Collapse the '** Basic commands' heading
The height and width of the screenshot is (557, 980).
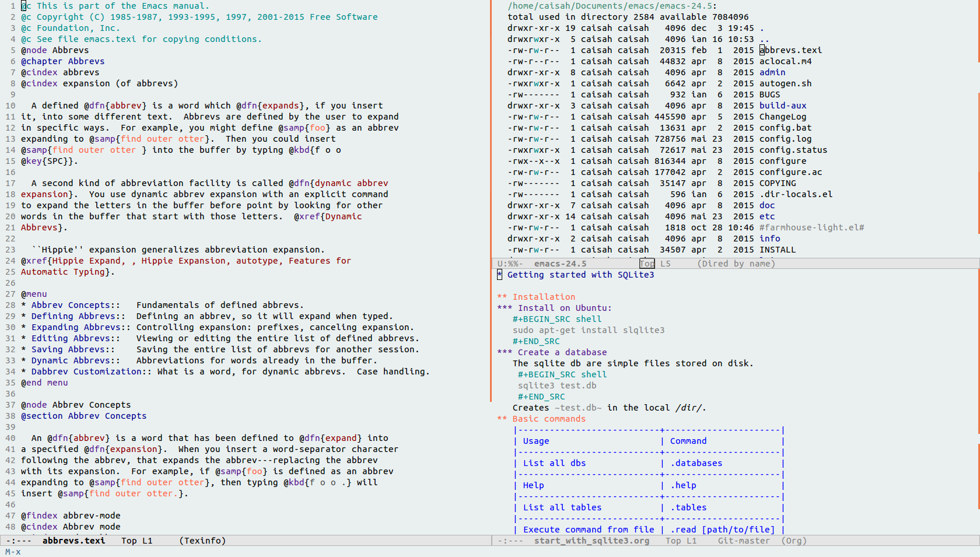pyautogui.click(x=541, y=419)
